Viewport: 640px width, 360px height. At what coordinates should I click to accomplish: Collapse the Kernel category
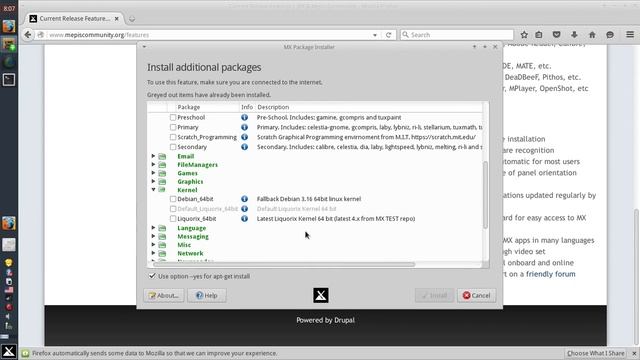pos(153,189)
